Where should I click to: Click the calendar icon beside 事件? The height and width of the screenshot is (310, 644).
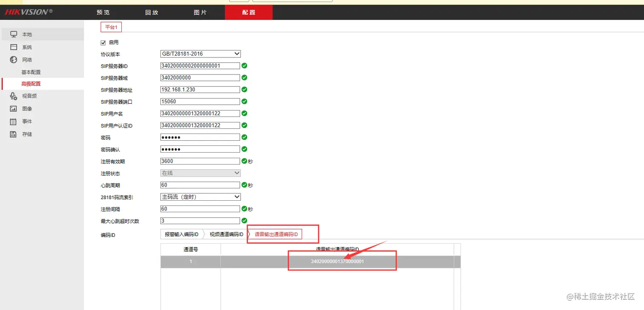click(14, 122)
